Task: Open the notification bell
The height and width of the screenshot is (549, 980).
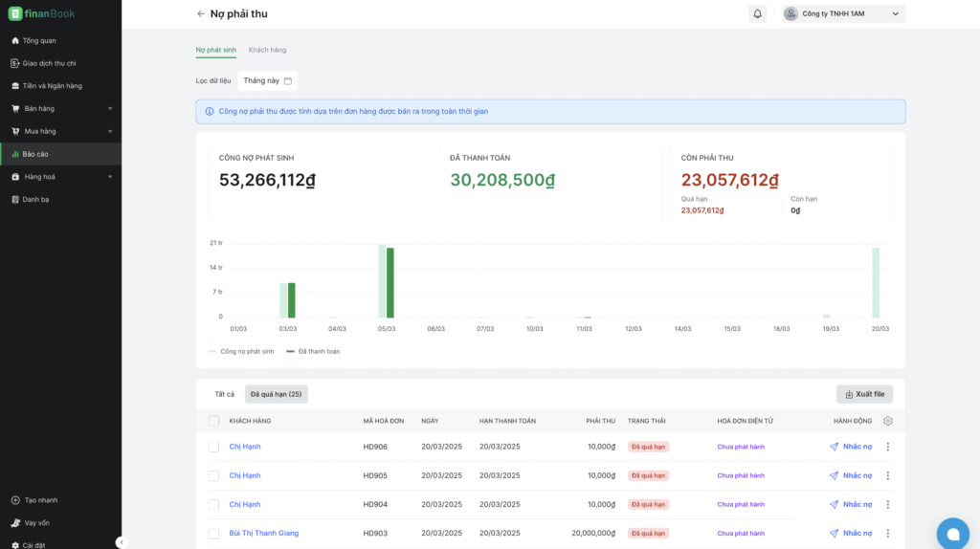Action: (x=757, y=13)
